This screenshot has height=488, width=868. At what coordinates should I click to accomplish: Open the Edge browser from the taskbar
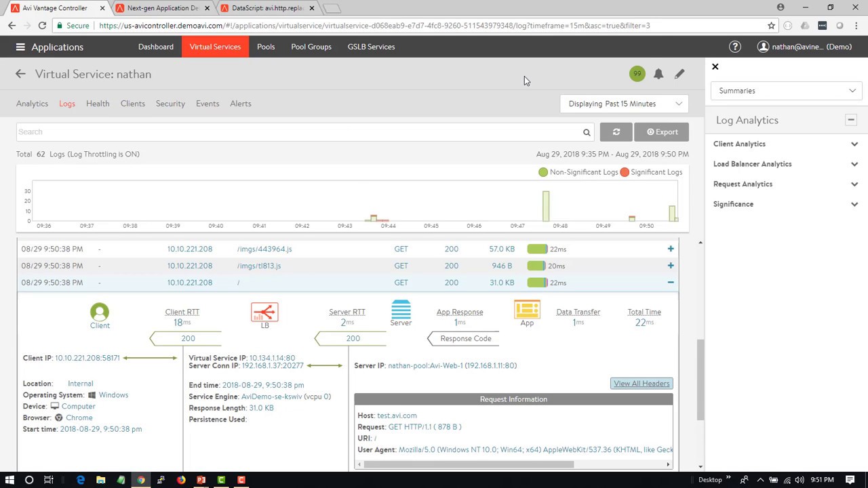coord(81,480)
